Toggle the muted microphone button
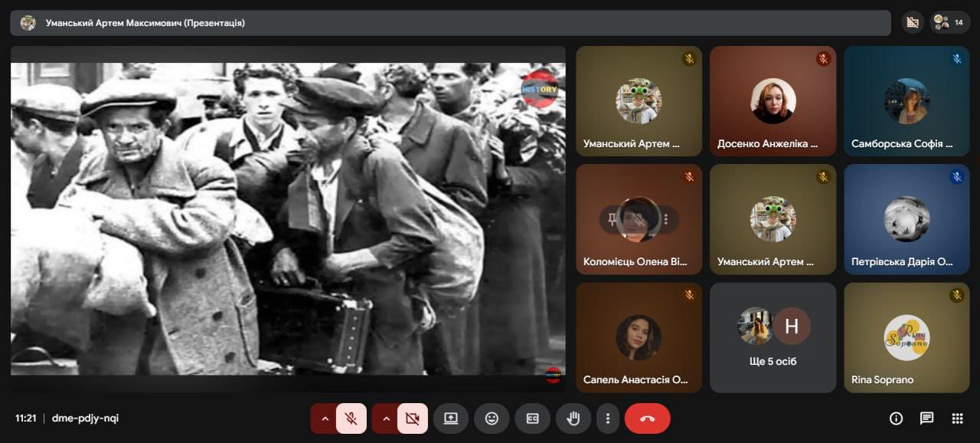The width and height of the screenshot is (980, 443). (351, 418)
